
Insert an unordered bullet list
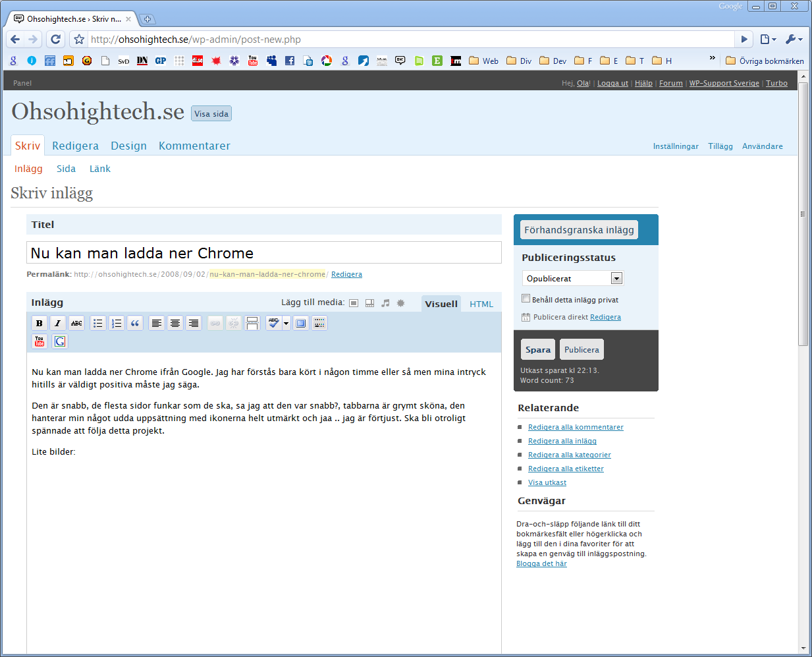98,323
